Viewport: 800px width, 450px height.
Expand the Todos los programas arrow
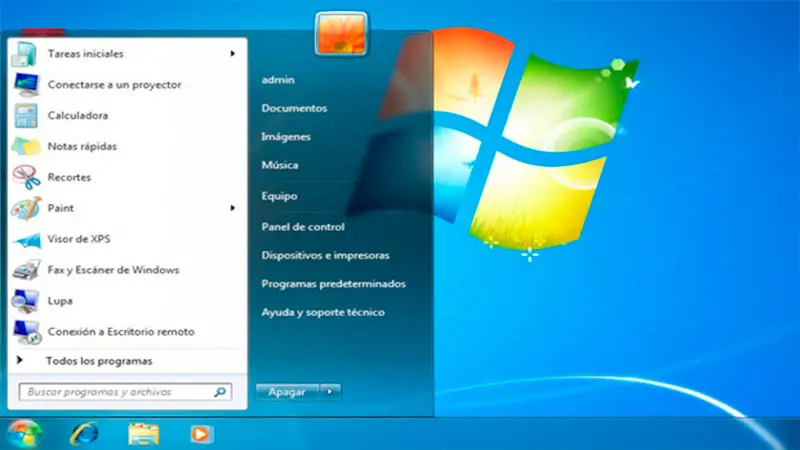(19, 360)
